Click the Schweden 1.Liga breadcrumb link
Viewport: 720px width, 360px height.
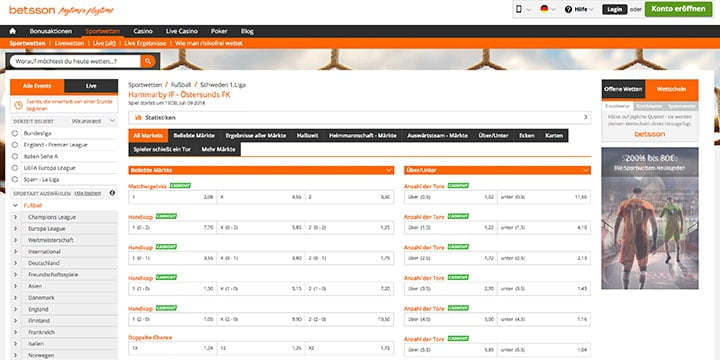click(223, 85)
